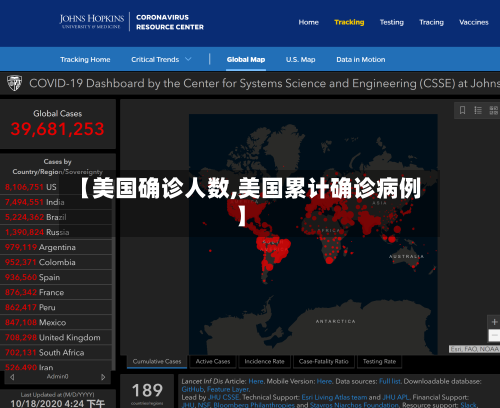Go to previous Admin0 list page arrow
500x408 pixels.
tap(12, 377)
